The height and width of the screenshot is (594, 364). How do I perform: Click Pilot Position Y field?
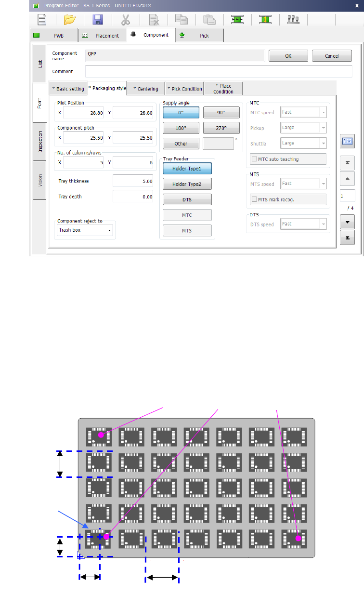133,113
